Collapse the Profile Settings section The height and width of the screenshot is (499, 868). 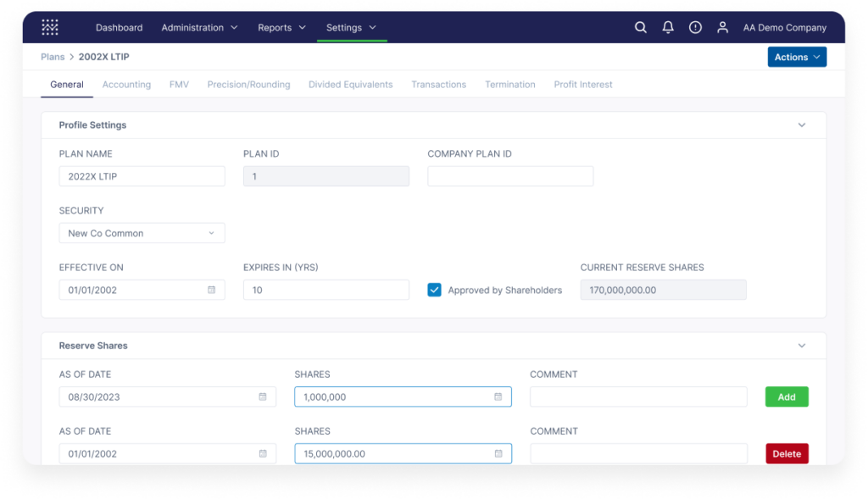(x=802, y=125)
